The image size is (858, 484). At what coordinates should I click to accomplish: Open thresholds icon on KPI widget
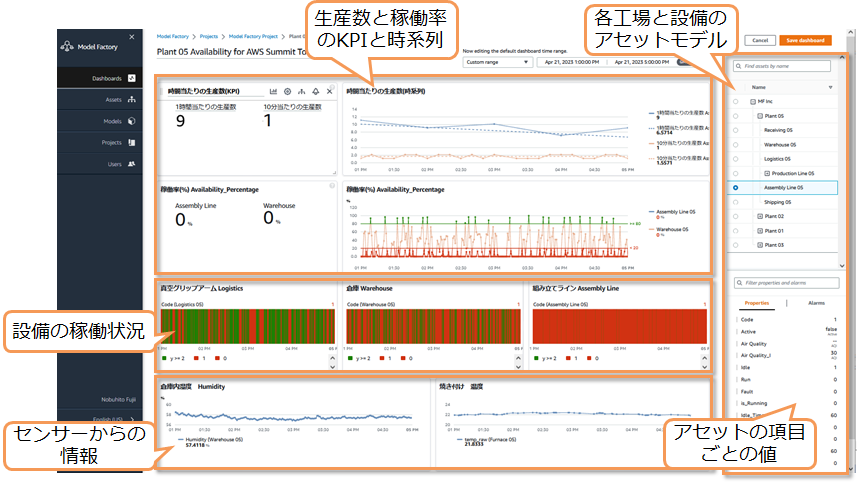[287, 91]
